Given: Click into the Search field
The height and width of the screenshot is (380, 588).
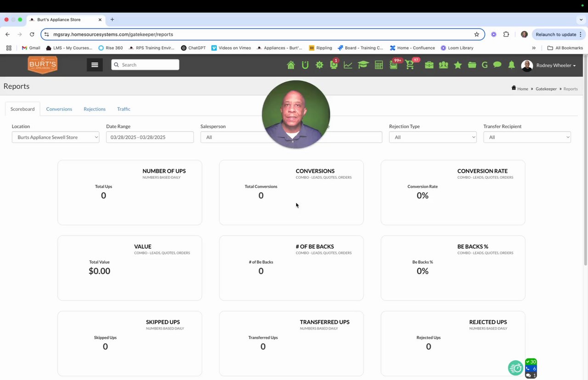Looking at the screenshot, I should point(145,65).
